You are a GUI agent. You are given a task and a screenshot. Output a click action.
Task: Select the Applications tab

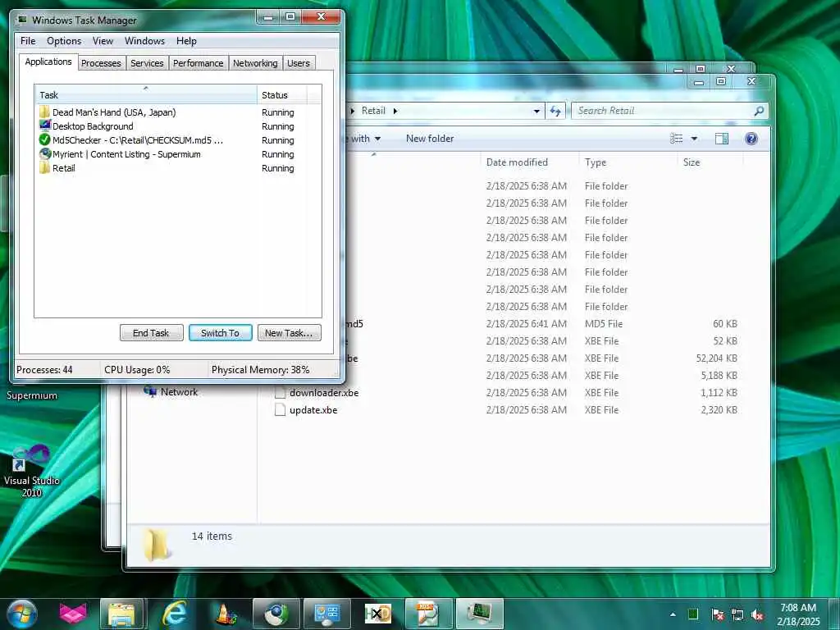[48, 62]
